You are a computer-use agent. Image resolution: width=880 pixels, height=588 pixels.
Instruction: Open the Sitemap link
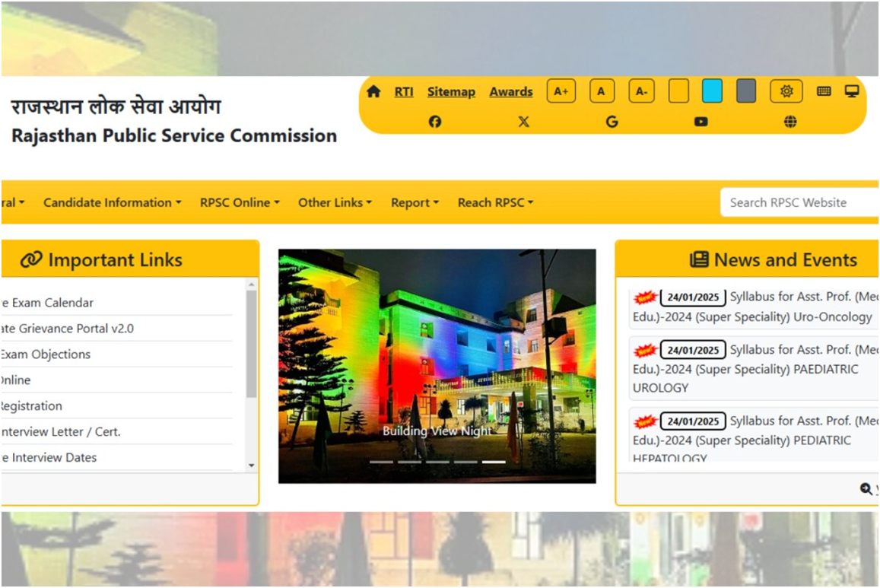pos(451,91)
